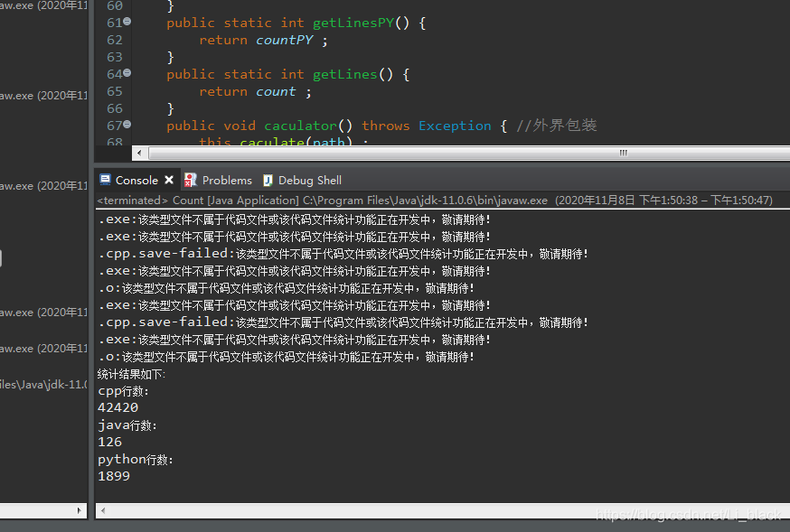Viewport: 790px width, 532px height.
Task: Click the 'python行数:' console line
Action: (x=136, y=460)
